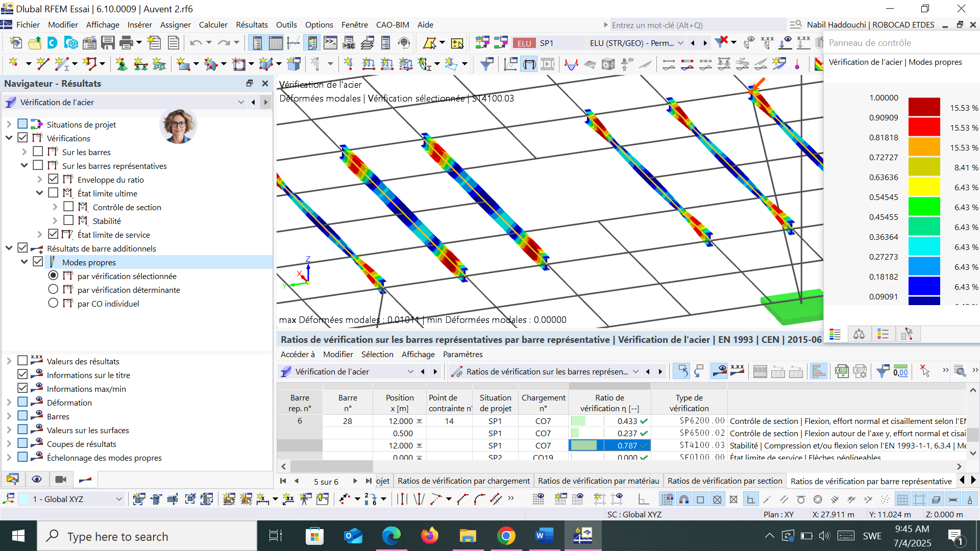The image size is (980, 551).
Task: Open the Vérification de l'acier navigator dropdown
Action: 241,102
